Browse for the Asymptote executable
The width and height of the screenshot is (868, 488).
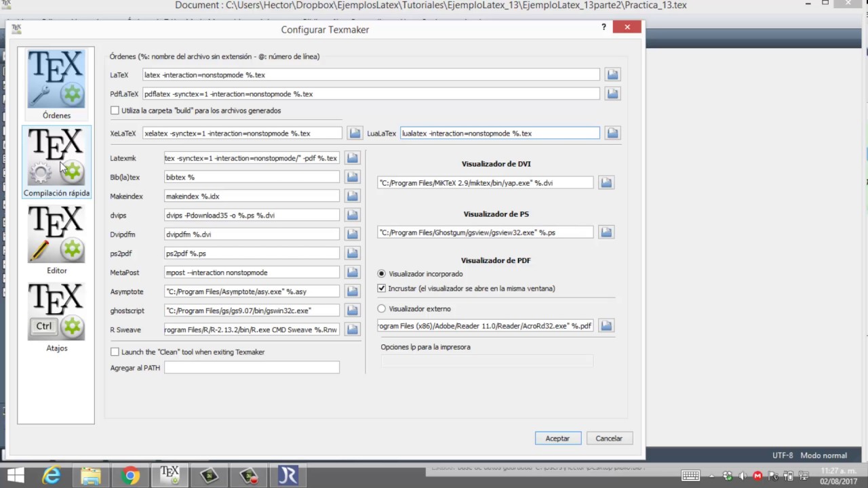point(352,291)
